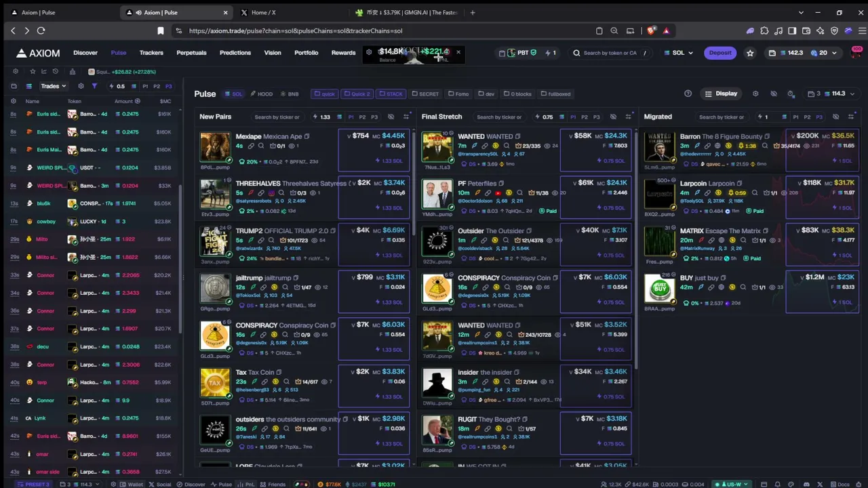
Task: Open the Mexiape Mexican Ape token thumbnail
Action: point(215,147)
